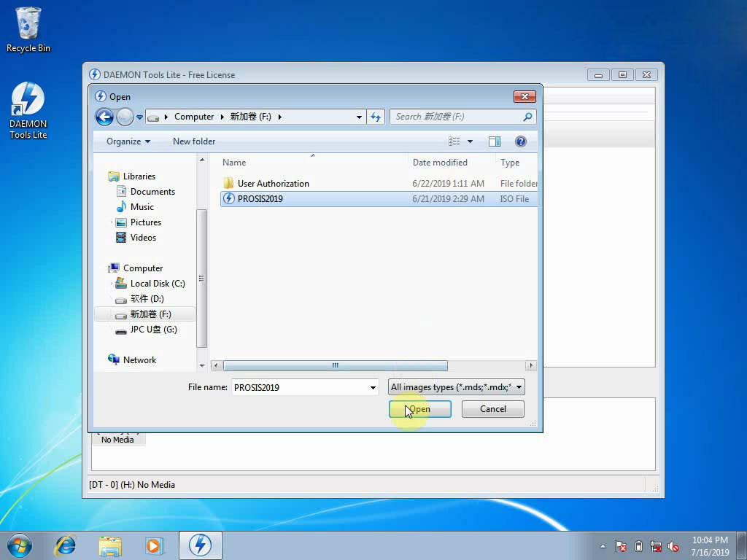Click the Windows Start button
The height and width of the screenshot is (560, 747).
[20, 545]
